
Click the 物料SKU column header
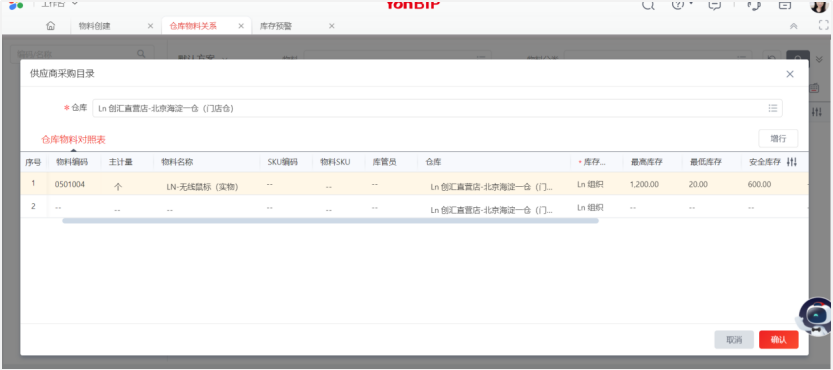pos(335,162)
